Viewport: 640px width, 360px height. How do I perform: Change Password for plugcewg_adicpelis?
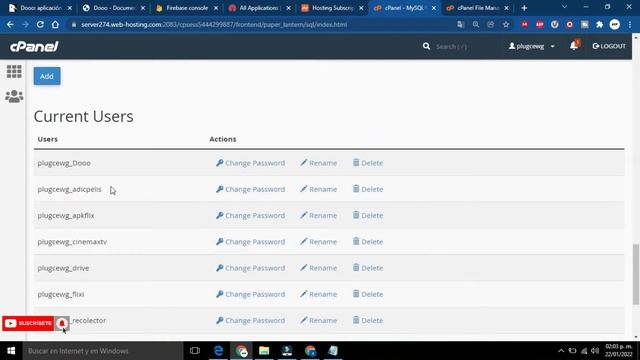(x=250, y=189)
